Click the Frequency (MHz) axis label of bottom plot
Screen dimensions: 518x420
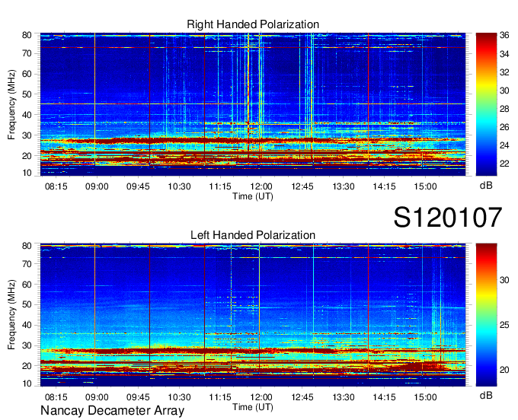tap(11, 315)
